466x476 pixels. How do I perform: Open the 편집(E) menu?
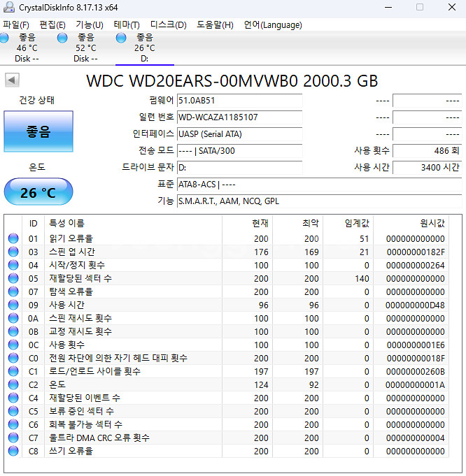pyautogui.click(x=52, y=25)
